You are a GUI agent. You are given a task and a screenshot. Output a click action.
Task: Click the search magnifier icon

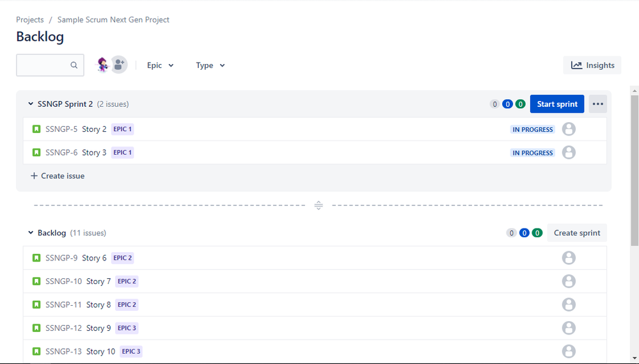point(74,65)
